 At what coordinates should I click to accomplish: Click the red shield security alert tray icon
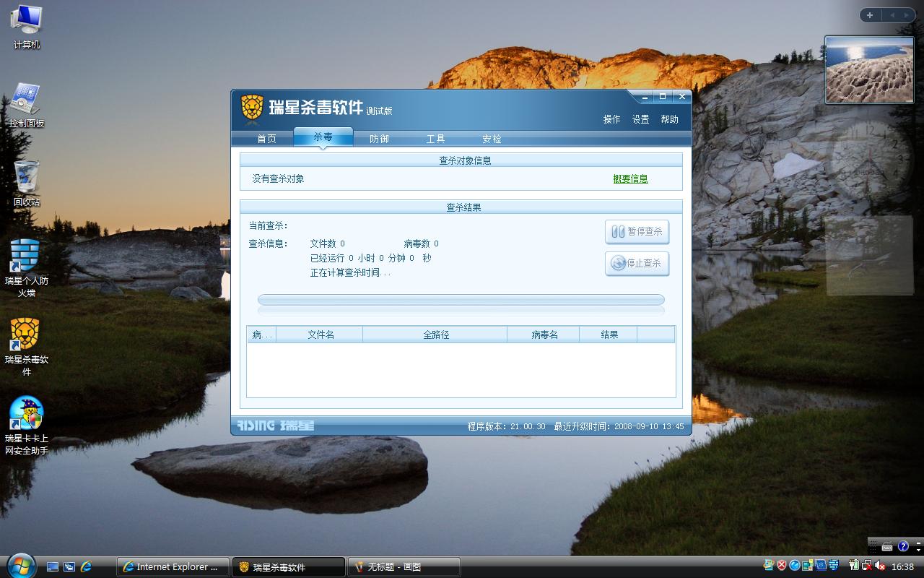point(782,566)
